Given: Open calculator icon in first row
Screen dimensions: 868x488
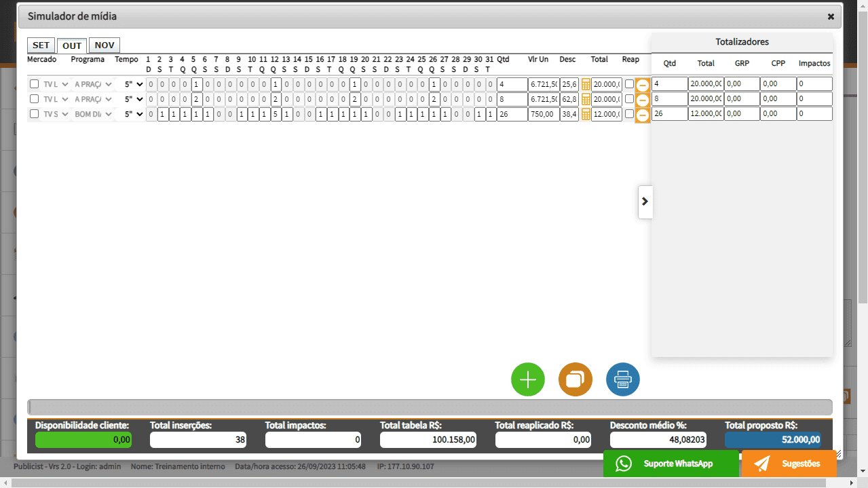Looking at the screenshot, I should click(x=586, y=84).
